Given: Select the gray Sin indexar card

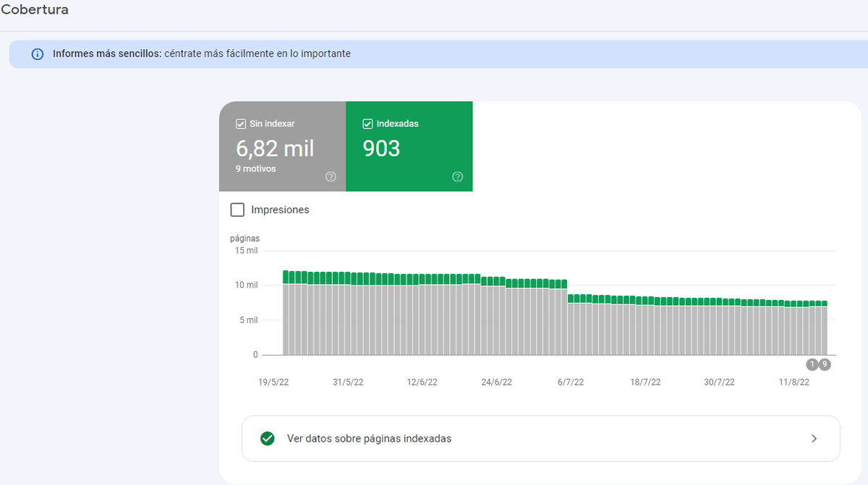Looking at the screenshot, I should (x=282, y=147).
